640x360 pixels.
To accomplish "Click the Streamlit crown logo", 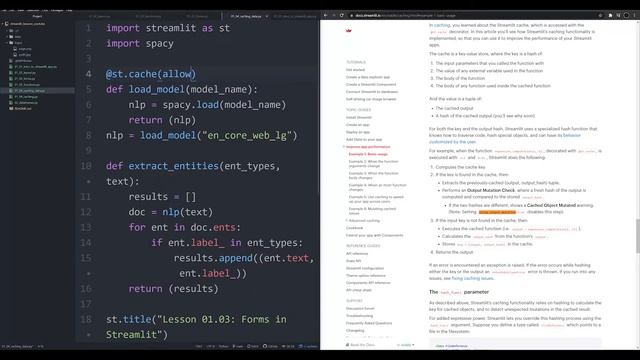I will tap(349, 30).
